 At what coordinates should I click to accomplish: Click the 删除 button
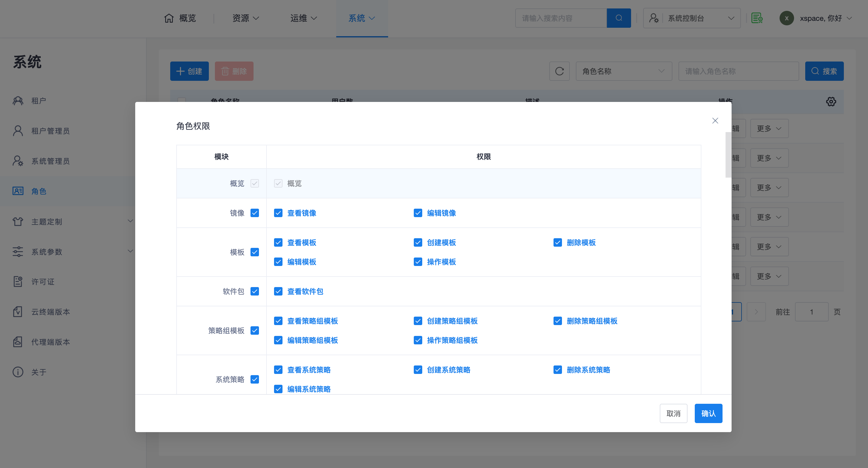pos(234,71)
